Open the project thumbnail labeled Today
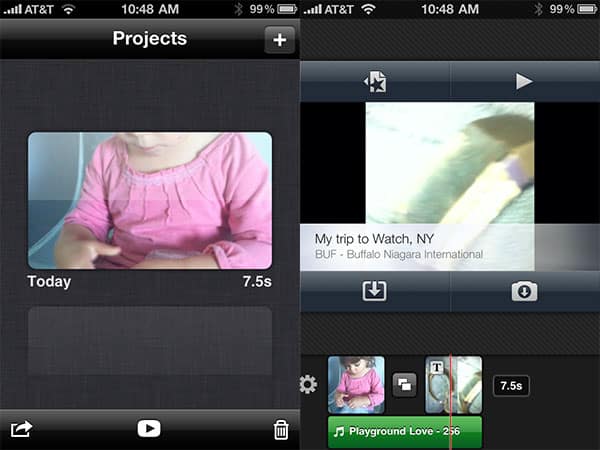 pos(149,200)
